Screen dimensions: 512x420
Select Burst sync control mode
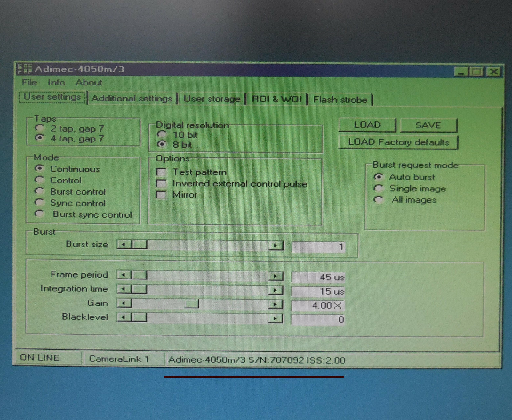(83, 214)
